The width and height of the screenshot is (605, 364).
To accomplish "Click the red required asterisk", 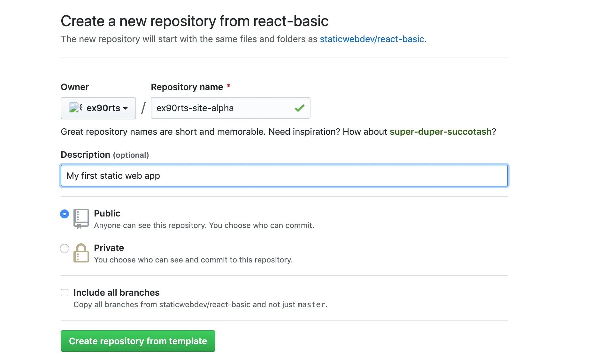I will click(x=228, y=86).
